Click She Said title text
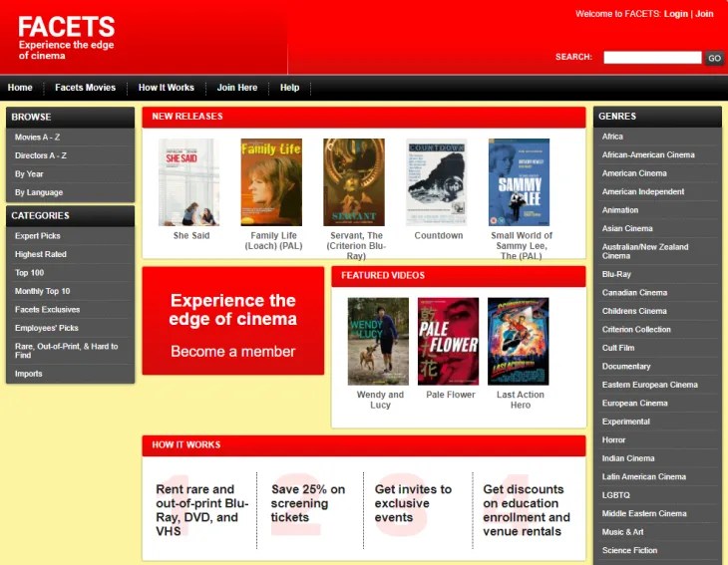Viewport: 728px width, 565px height. 191,235
